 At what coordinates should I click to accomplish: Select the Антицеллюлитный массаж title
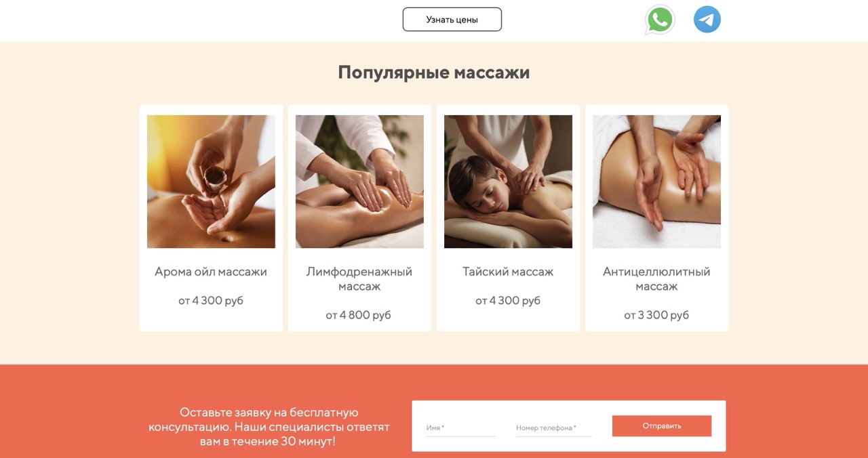coord(656,279)
